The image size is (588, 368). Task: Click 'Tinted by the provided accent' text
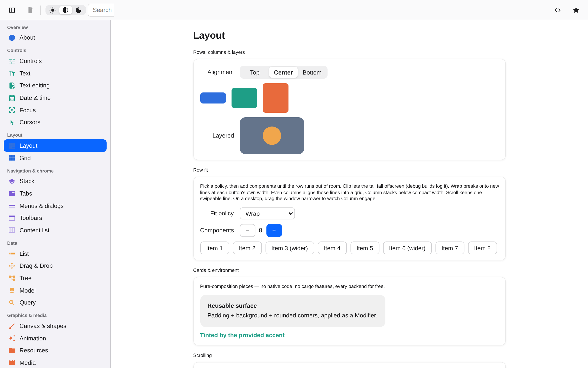pos(242,335)
